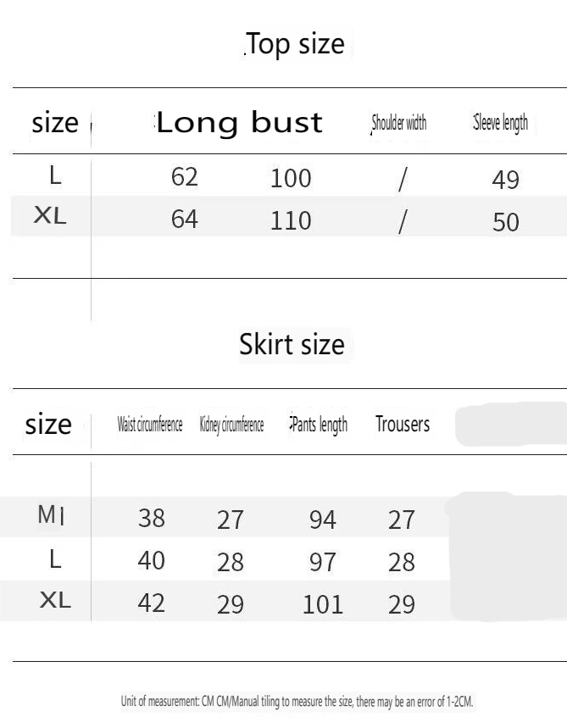Select the "Waist circumference" column header
The height and width of the screenshot is (728, 567).
(150, 425)
